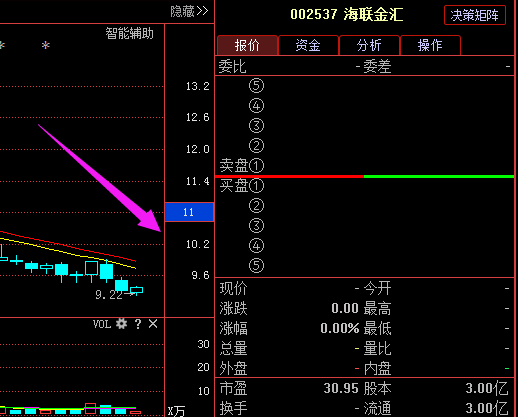This screenshot has height=417, width=518.
Task: Collapse side panel via 隐藏>>
Action: click(x=189, y=11)
